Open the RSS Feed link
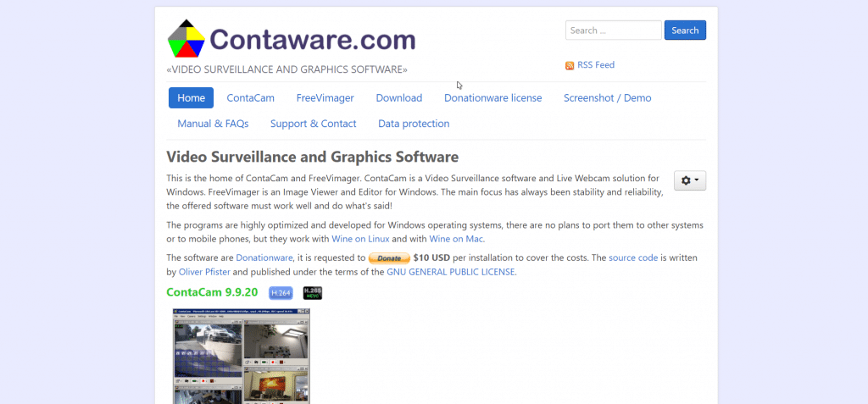868x404 pixels. point(596,64)
